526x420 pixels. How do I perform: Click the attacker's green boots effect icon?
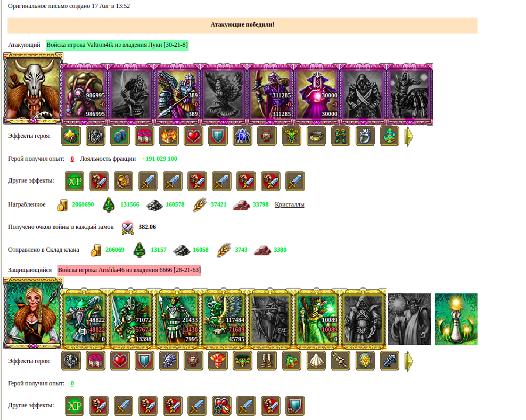tap(341, 136)
